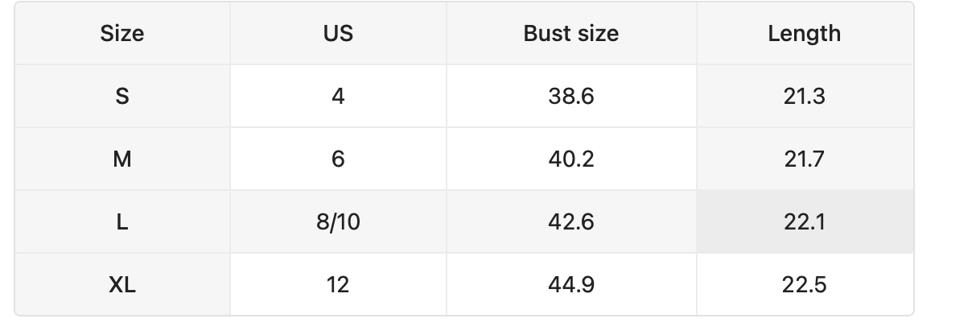The height and width of the screenshot is (335, 980).
Task: Click the Size column header
Action: [x=122, y=34]
